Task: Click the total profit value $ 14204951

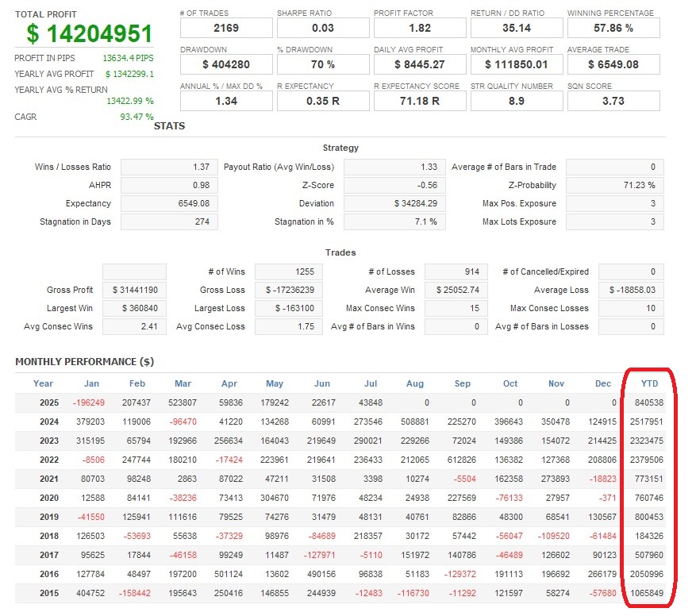Action: (x=89, y=34)
